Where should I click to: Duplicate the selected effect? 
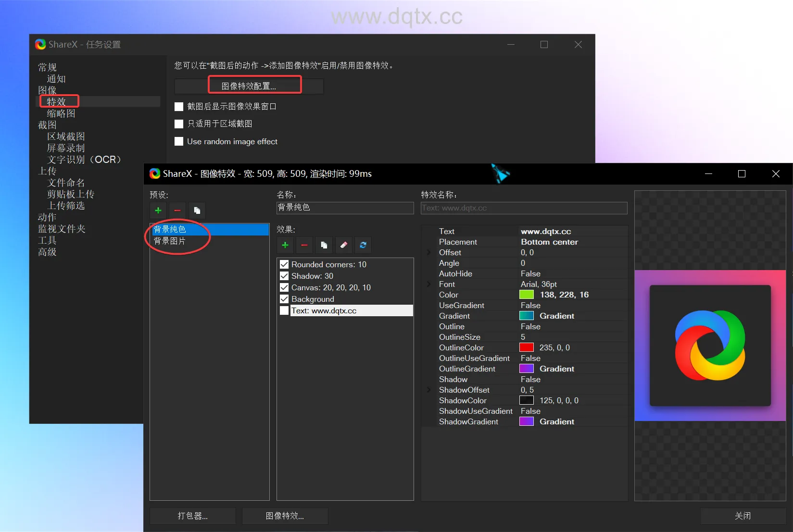click(x=324, y=245)
